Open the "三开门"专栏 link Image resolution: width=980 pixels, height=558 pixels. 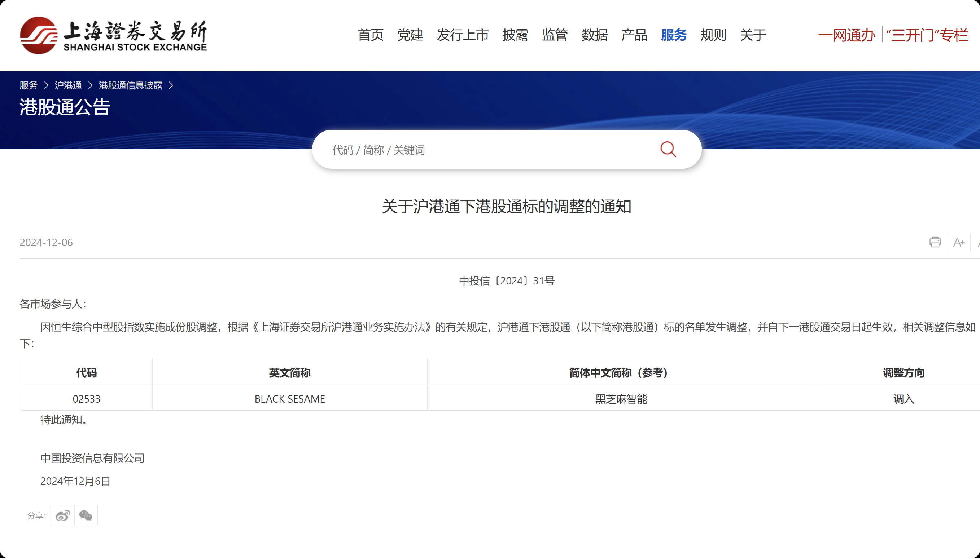click(927, 35)
